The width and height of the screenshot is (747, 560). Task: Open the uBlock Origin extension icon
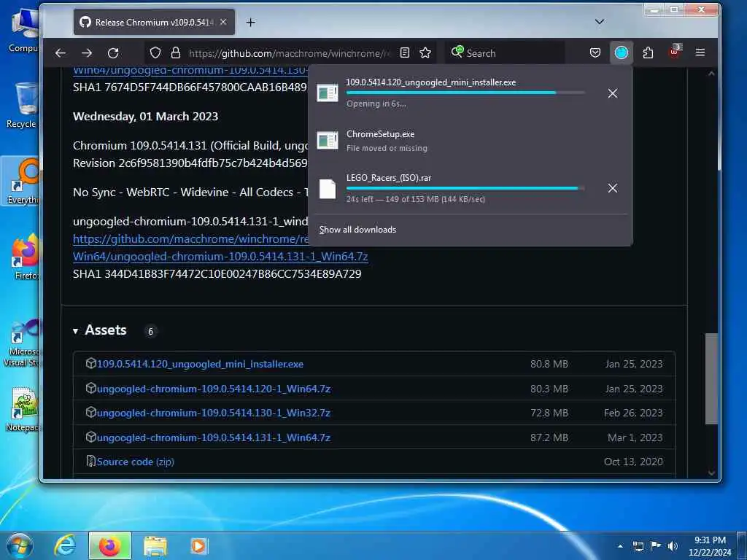coord(675,52)
